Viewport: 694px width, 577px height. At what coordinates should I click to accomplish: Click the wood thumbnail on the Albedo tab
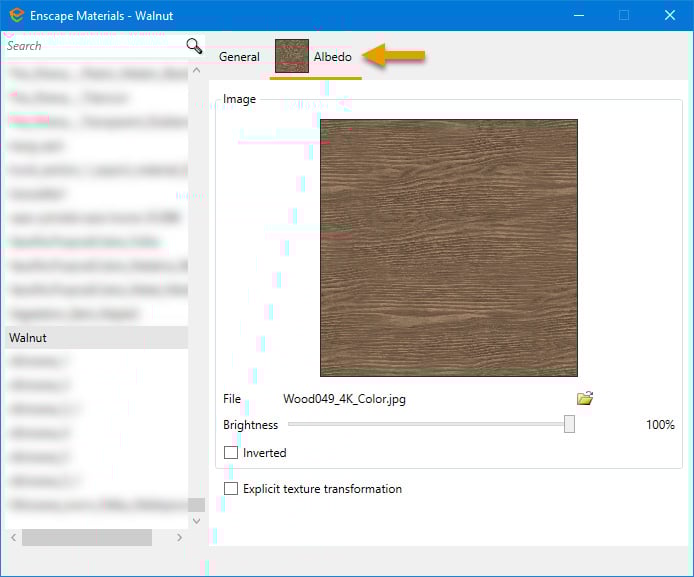click(x=292, y=57)
